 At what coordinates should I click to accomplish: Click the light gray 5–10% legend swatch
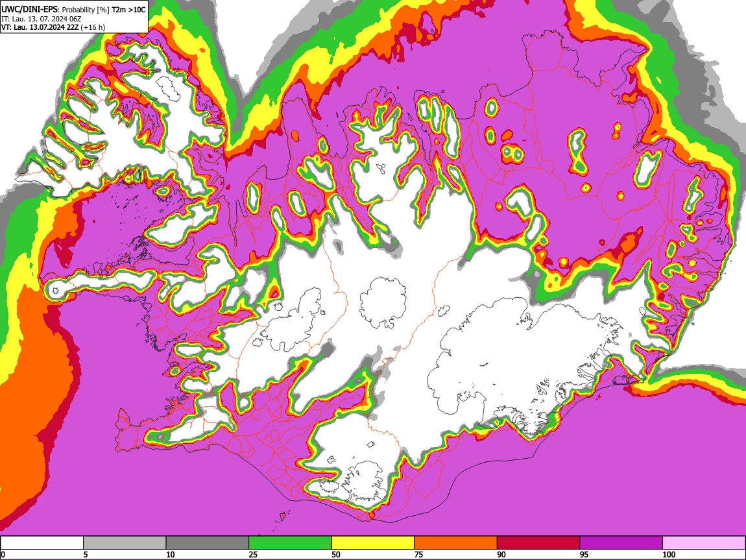click(x=125, y=543)
